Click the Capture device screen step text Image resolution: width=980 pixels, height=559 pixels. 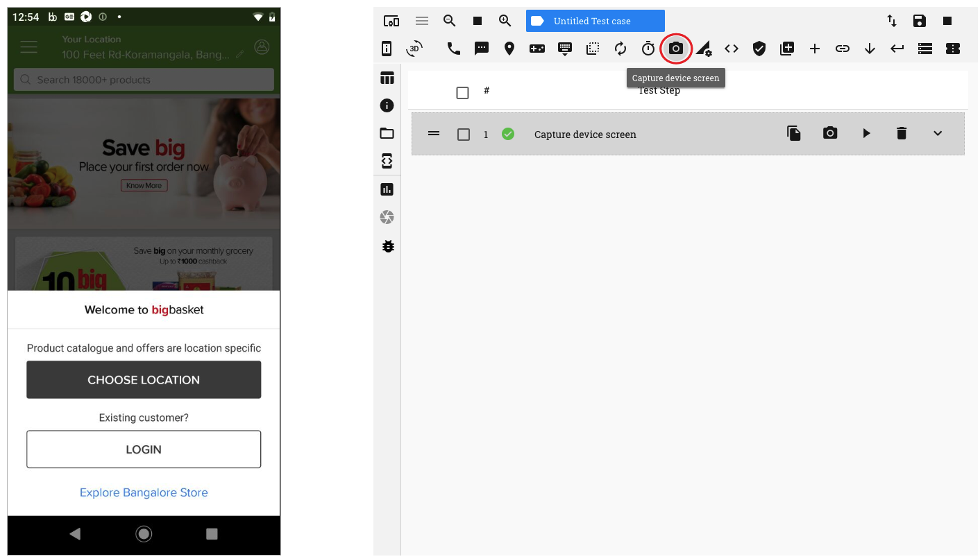585,135
